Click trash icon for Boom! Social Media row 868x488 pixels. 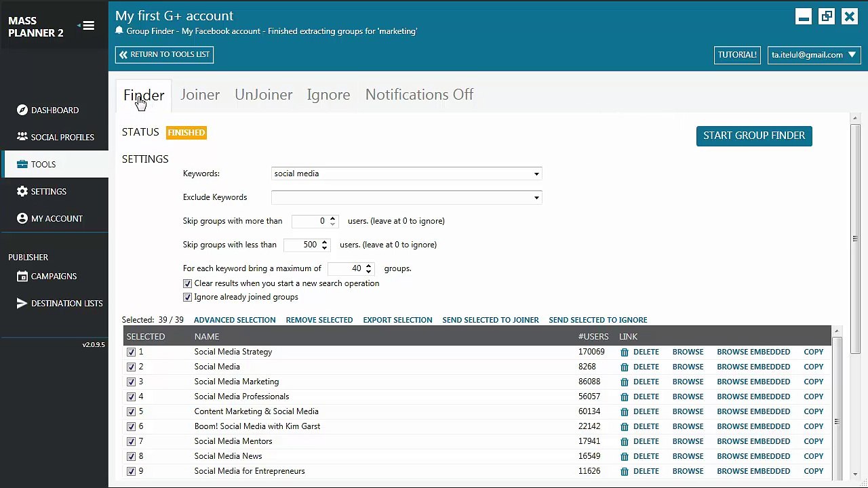click(625, 426)
